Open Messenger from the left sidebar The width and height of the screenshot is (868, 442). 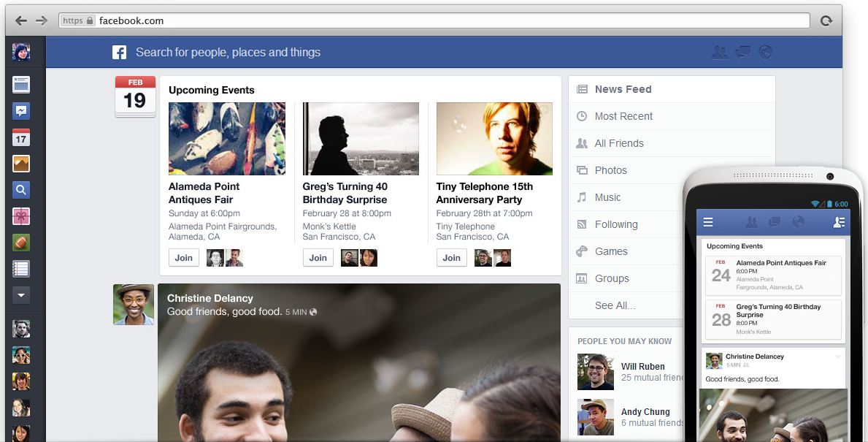[21, 111]
